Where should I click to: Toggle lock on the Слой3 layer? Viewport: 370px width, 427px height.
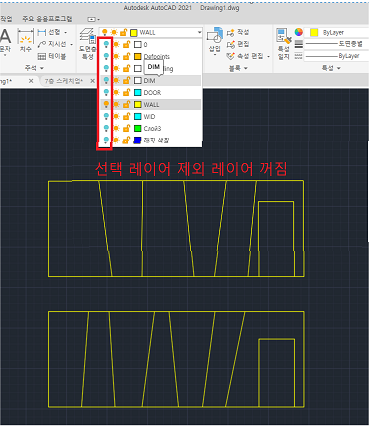[126, 128]
